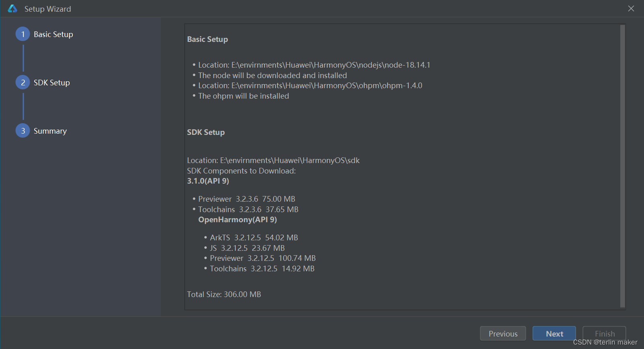This screenshot has width=644, height=349.
Task: Click the 'Setup Wizard' title text
Action: click(47, 9)
